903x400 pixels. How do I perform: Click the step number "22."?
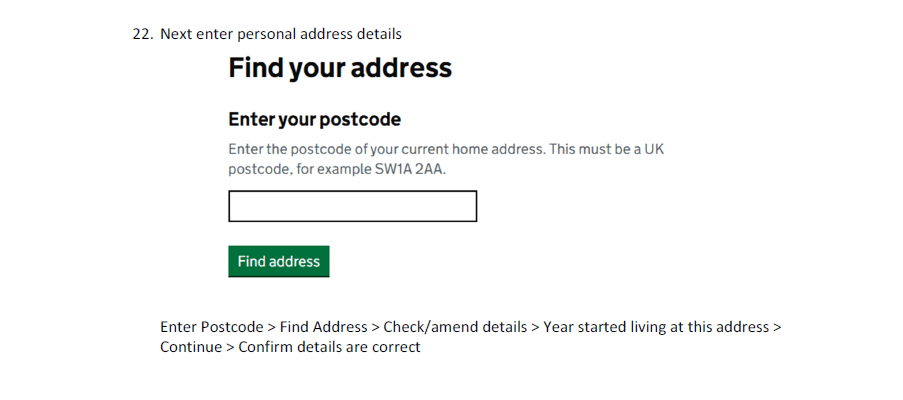click(142, 34)
